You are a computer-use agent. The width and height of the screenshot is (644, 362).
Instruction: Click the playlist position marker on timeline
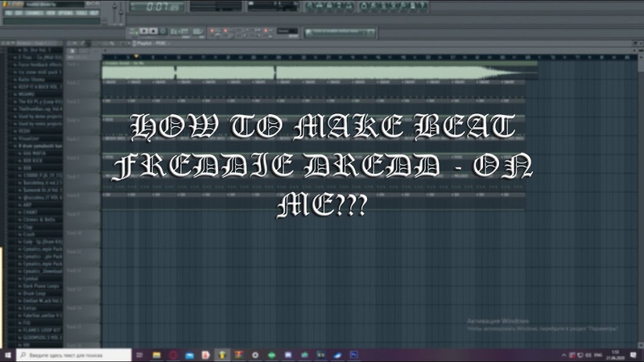(x=136, y=56)
